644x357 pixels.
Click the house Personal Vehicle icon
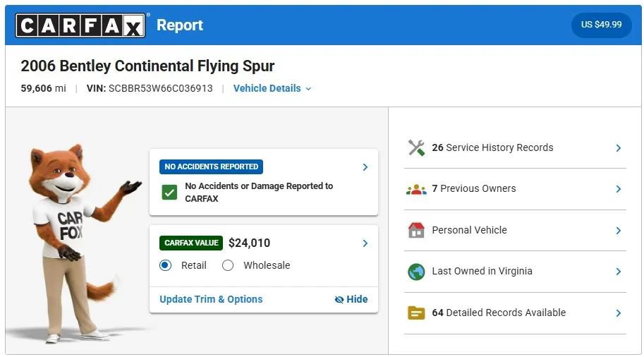tap(416, 230)
